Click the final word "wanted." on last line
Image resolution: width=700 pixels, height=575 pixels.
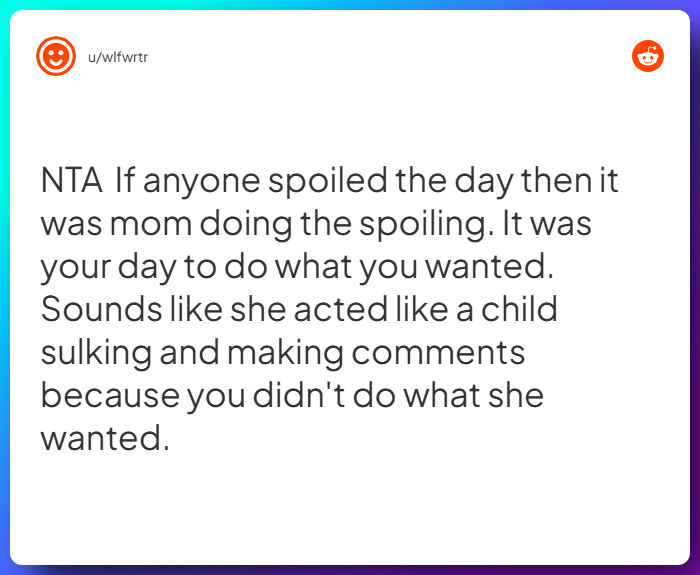click(105, 438)
